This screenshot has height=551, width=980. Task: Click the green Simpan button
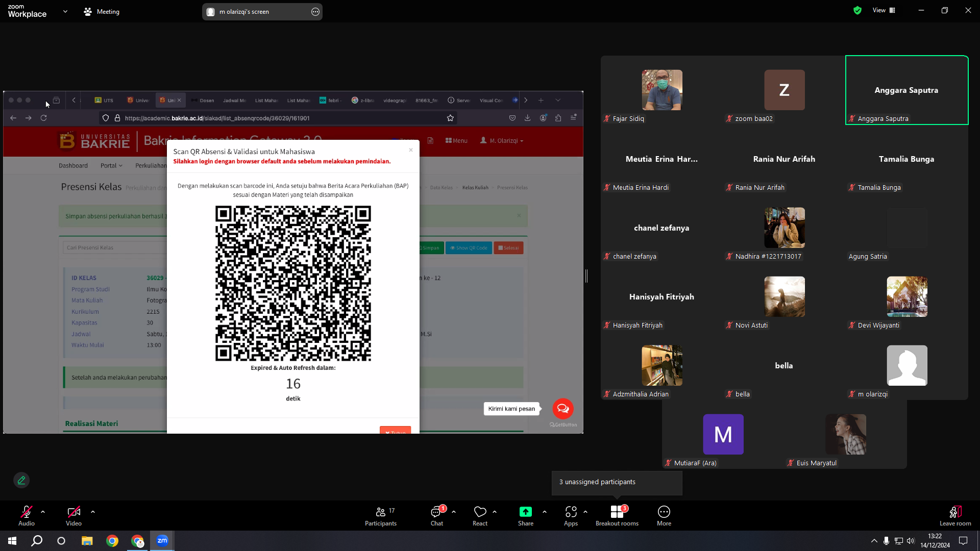click(430, 248)
